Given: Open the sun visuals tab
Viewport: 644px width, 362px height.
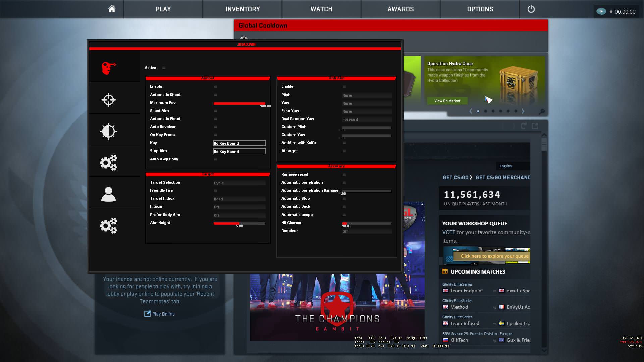Looking at the screenshot, I should coord(109,131).
